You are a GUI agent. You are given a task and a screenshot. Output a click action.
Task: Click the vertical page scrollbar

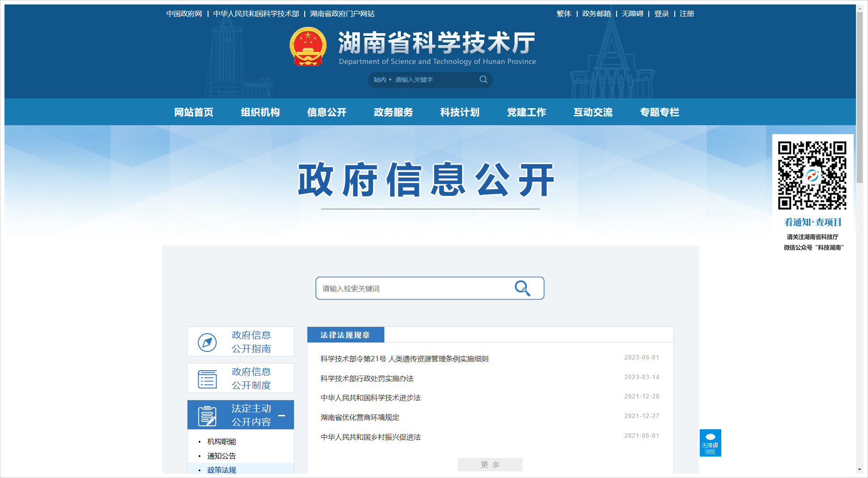[x=859, y=98]
